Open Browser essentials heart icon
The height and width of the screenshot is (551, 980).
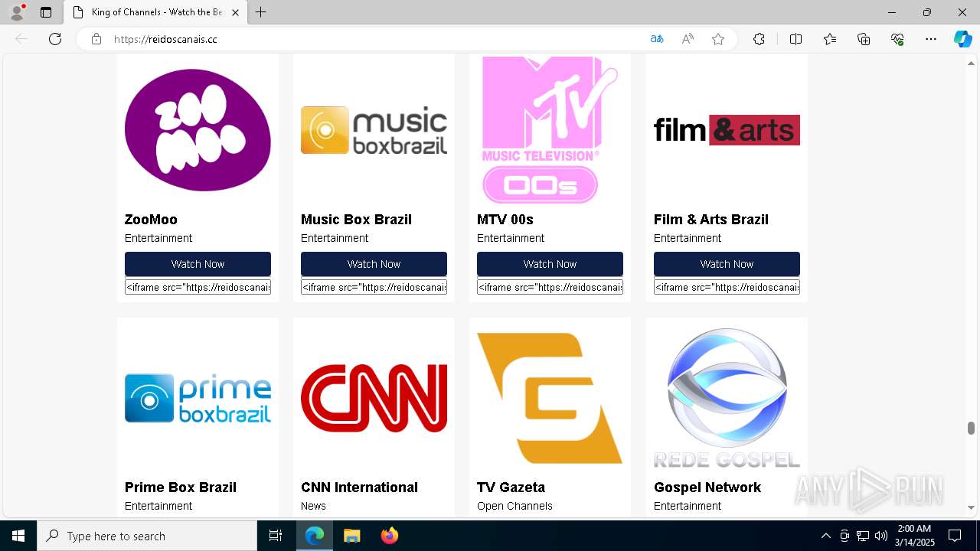coord(897,39)
